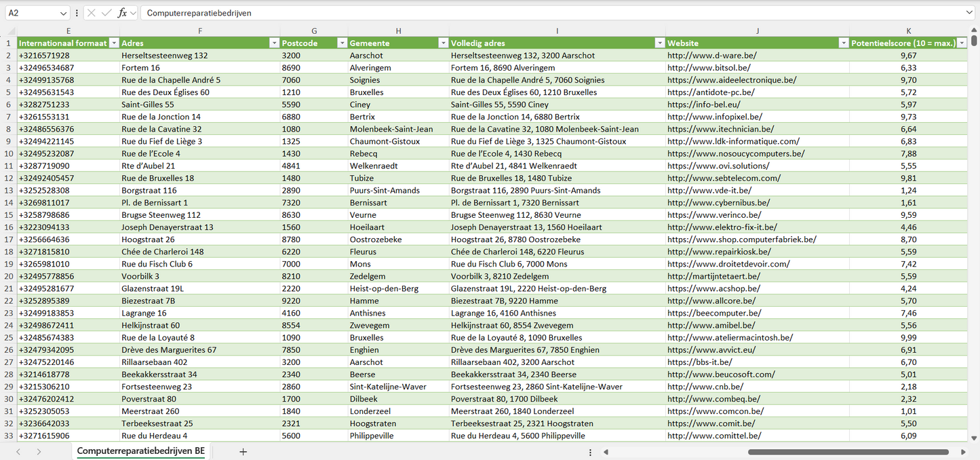
Task: Open the Postcode column filter dropdown
Action: pyautogui.click(x=342, y=43)
